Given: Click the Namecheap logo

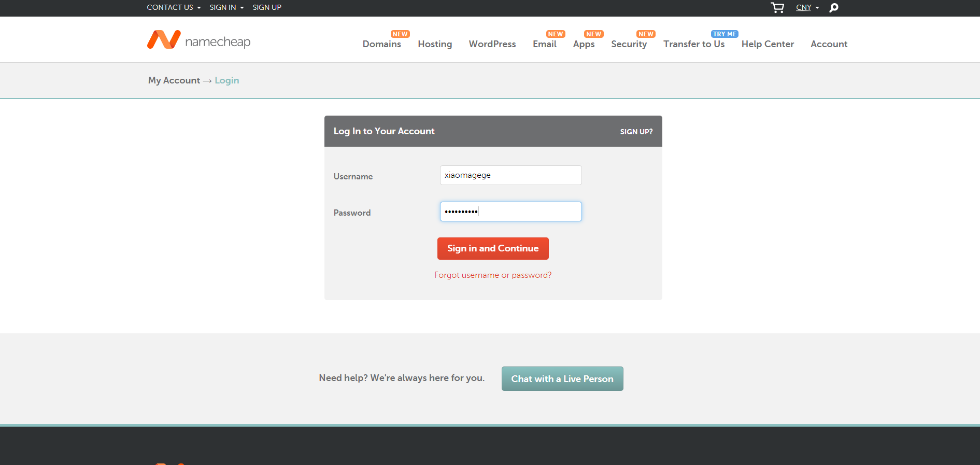Looking at the screenshot, I should [198, 40].
